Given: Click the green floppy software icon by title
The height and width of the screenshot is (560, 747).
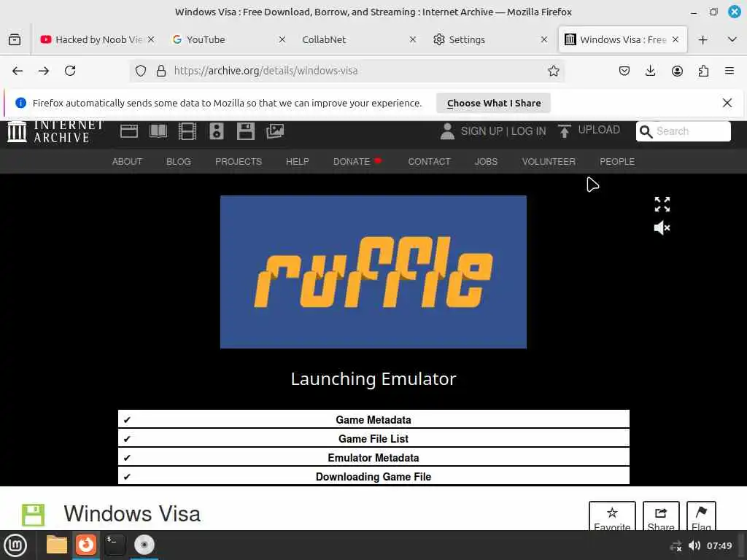Looking at the screenshot, I should [34, 515].
